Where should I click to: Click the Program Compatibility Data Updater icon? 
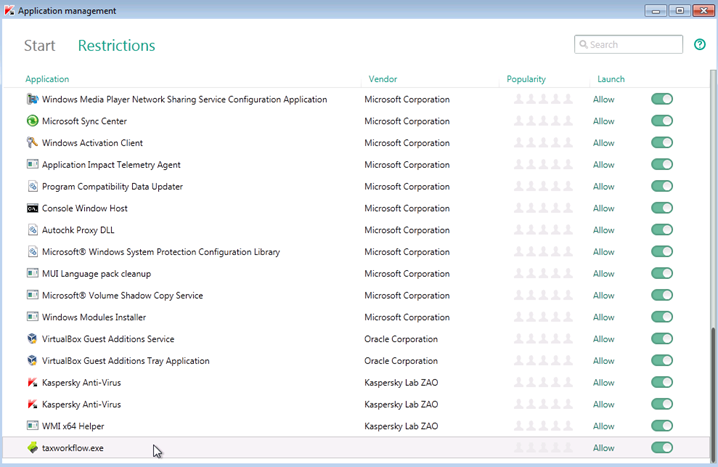(x=32, y=186)
